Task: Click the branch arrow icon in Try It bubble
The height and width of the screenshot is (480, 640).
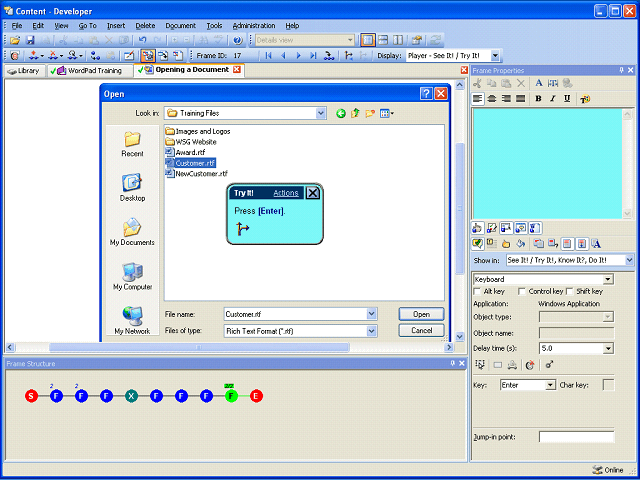Action: coord(242,229)
